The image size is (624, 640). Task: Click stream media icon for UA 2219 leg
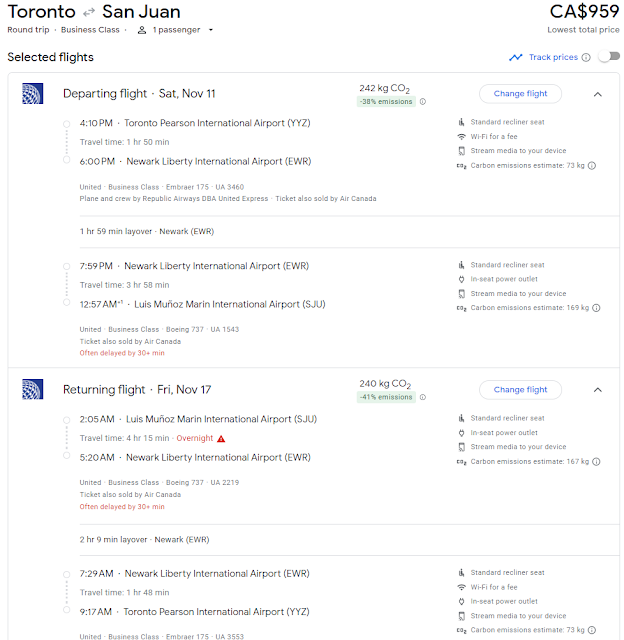tap(461, 447)
